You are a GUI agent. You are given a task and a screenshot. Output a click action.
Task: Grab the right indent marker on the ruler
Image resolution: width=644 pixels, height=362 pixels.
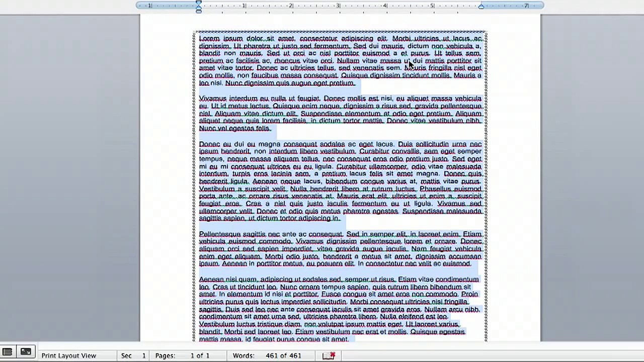[x=481, y=6]
